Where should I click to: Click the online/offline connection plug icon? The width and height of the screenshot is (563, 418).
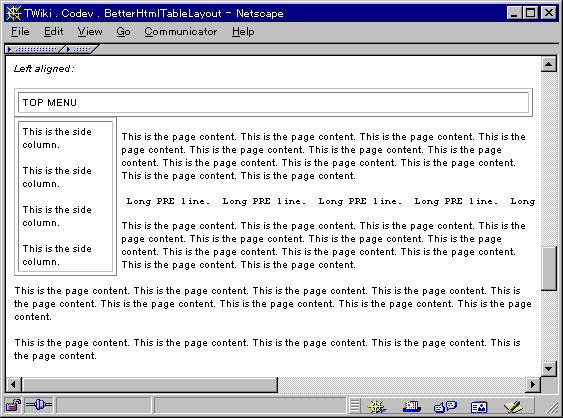click(x=39, y=406)
